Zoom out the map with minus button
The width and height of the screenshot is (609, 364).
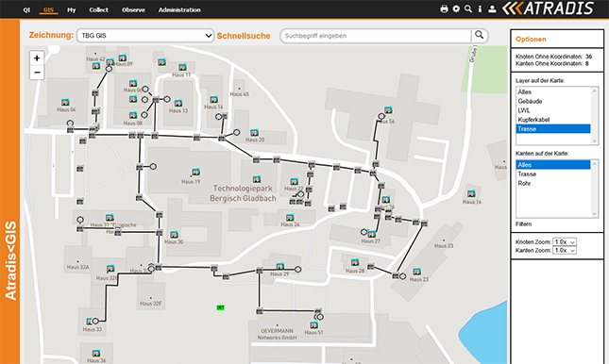[37, 73]
